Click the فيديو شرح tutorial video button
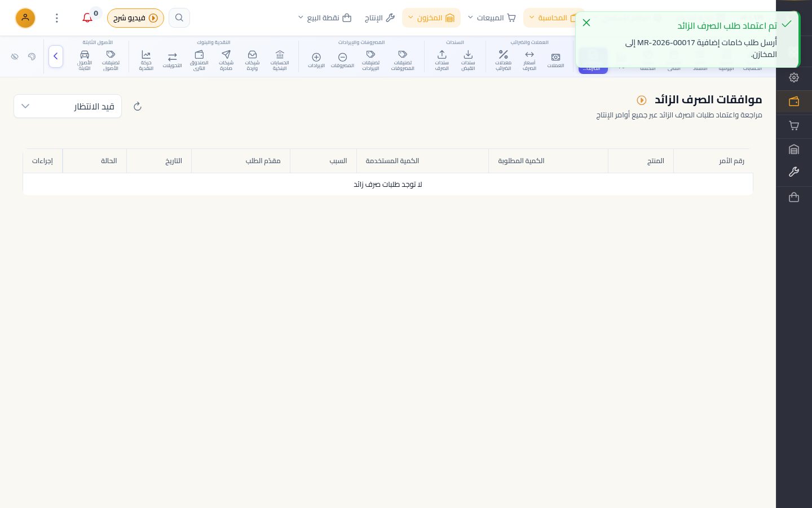The image size is (812, 508). coord(135,18)
